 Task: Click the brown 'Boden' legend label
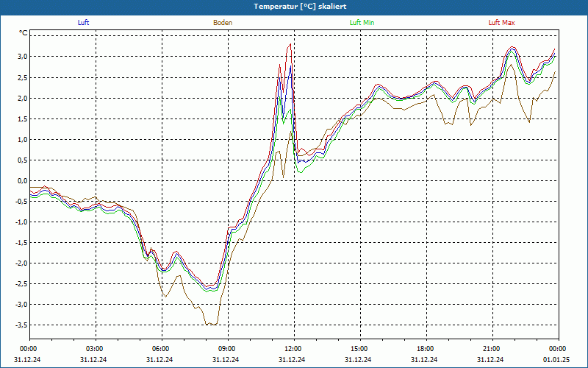(223, 23)
